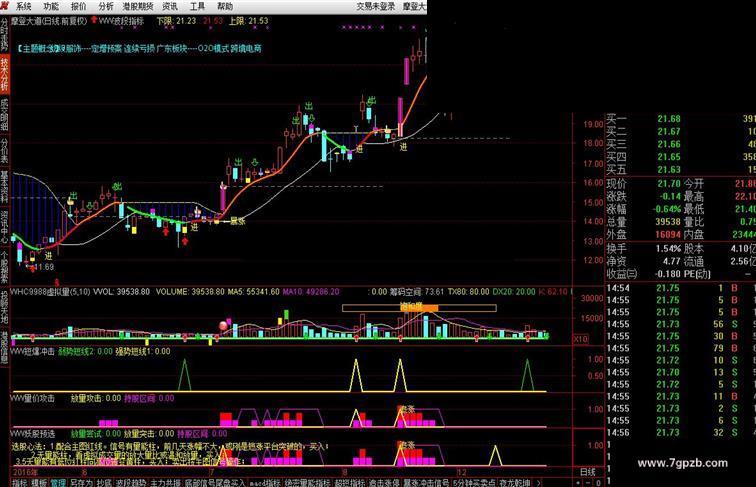756x487 pixels.
Task: Select the 抄底 indicator tab
Action: (104, 482)
